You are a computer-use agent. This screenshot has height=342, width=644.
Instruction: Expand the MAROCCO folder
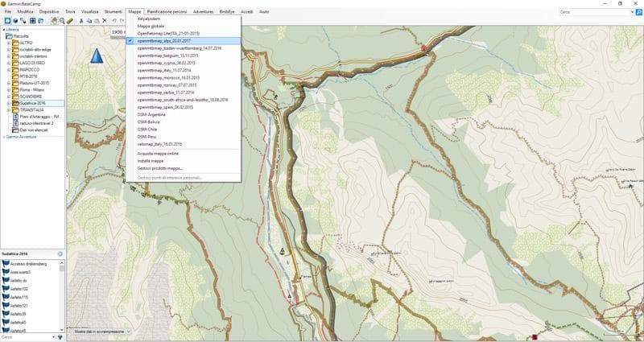point(9,70)
